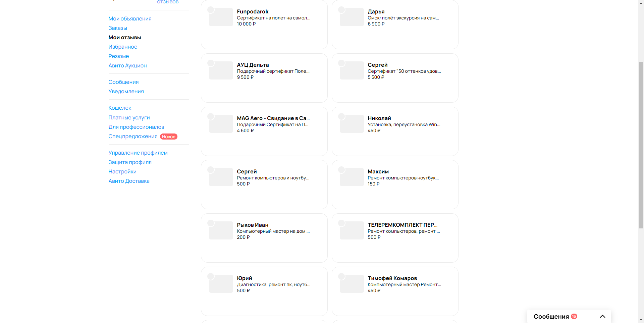The image size is (644, 323).
Task: Expand the Сообщения chat panel chevron
Action: point(602,316)
